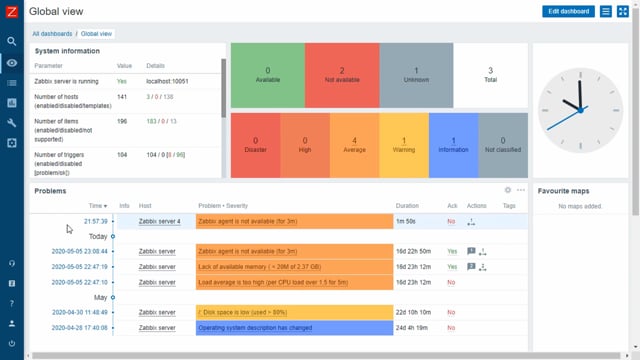
Task: Click the High severity tile
Action: pyautogui.click(x=305, y=145)
